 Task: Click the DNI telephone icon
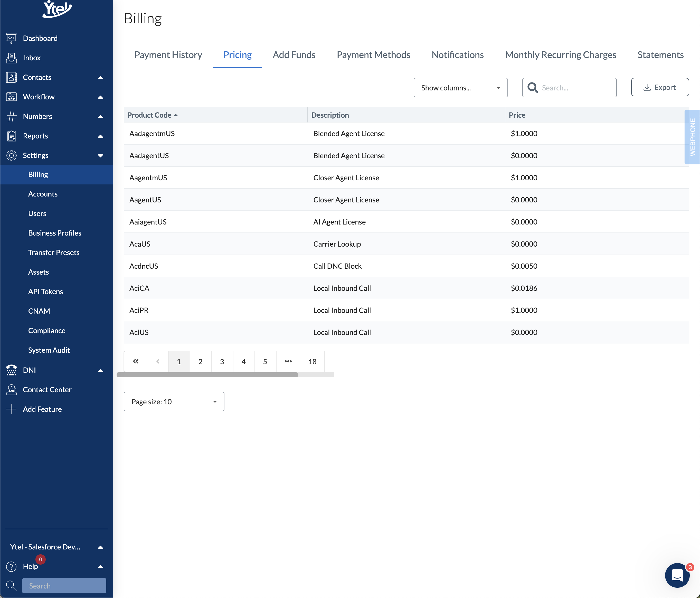point(11,370)
